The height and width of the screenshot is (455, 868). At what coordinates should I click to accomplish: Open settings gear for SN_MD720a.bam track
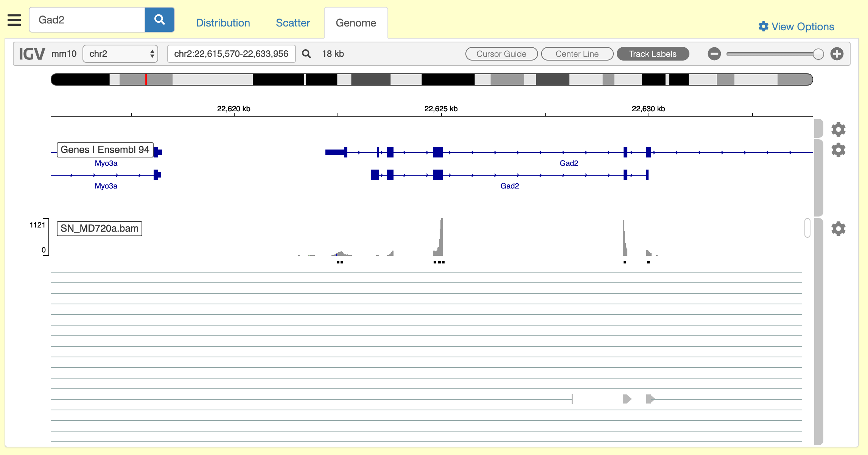coord(839,228)
